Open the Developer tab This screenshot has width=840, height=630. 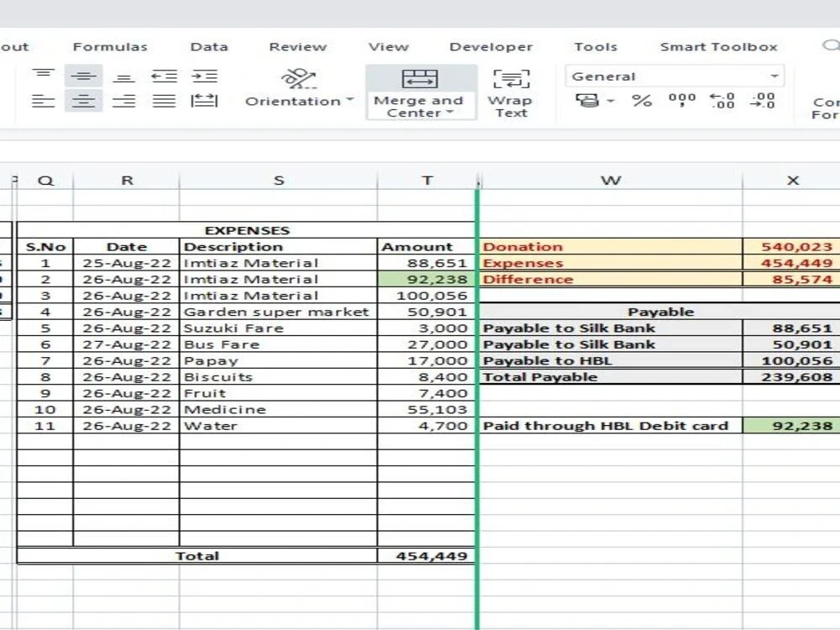(x=491, y=46)
